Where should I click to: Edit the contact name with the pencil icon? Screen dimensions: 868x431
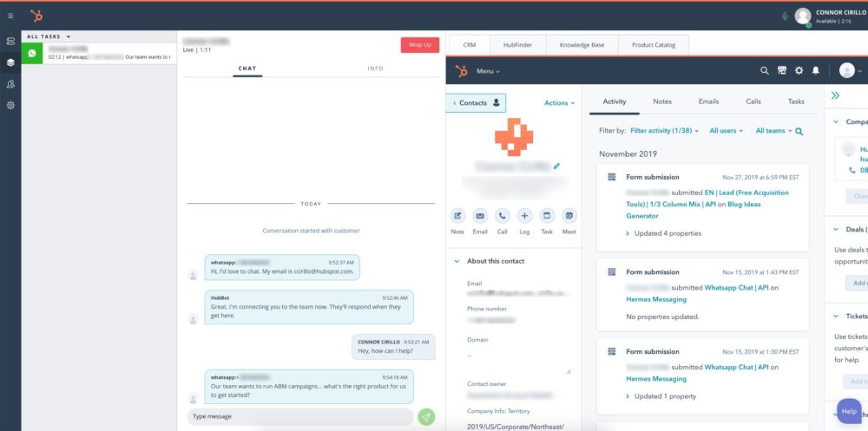[x=556, y=166]
